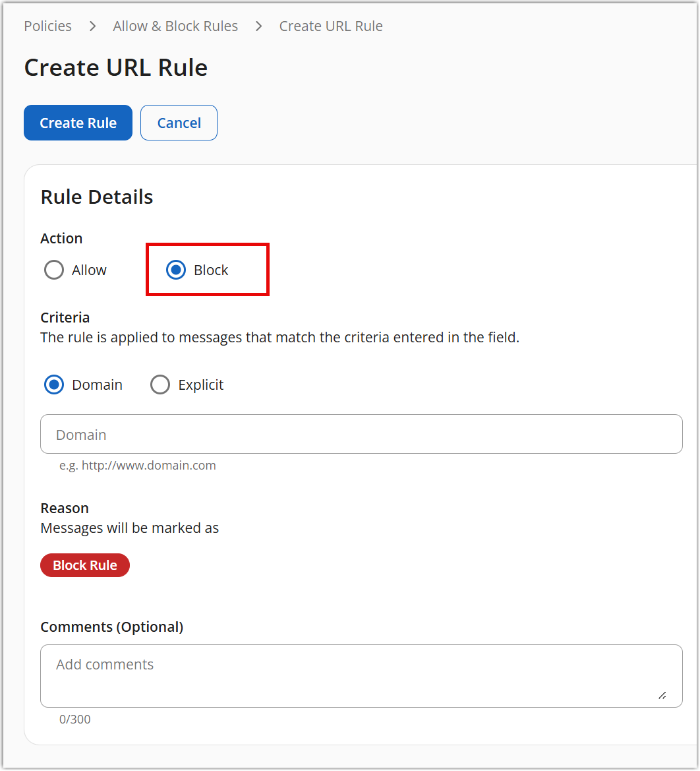Grab the comments box resize handle
The height and width of the screenshot is (771, 700).
pyautogui.click(x=662, y=695)
